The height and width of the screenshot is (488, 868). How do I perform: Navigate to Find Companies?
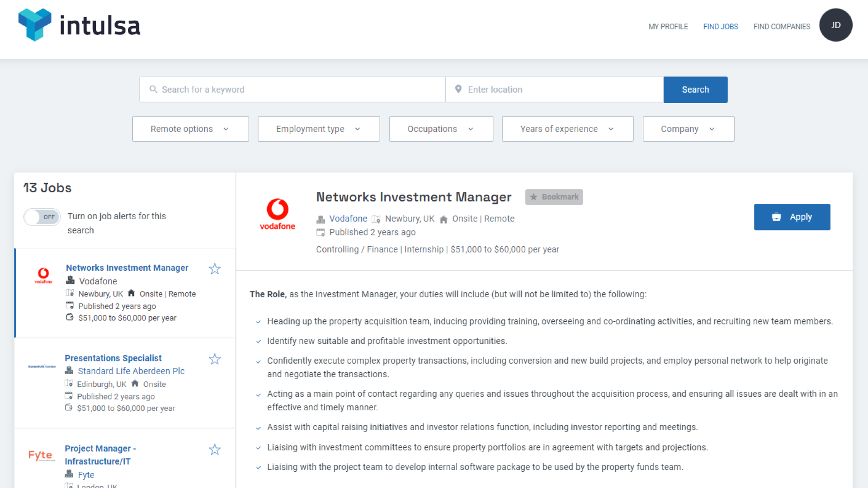pyautogui.click(x=781, y=27)
